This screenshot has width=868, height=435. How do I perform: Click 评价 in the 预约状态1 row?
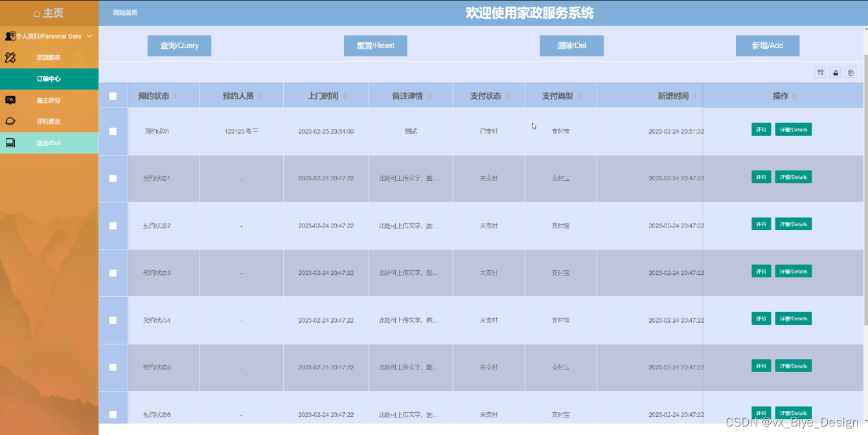coord(761,177)
